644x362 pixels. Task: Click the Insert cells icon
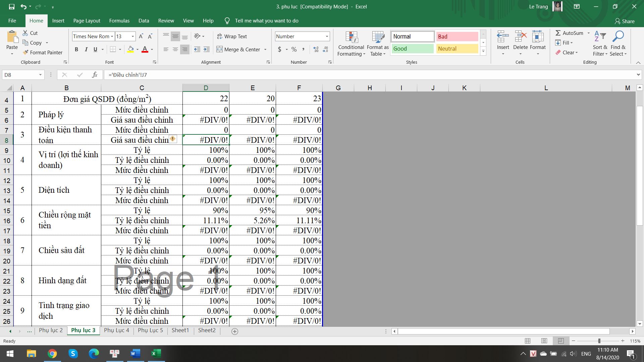[503, 37]
